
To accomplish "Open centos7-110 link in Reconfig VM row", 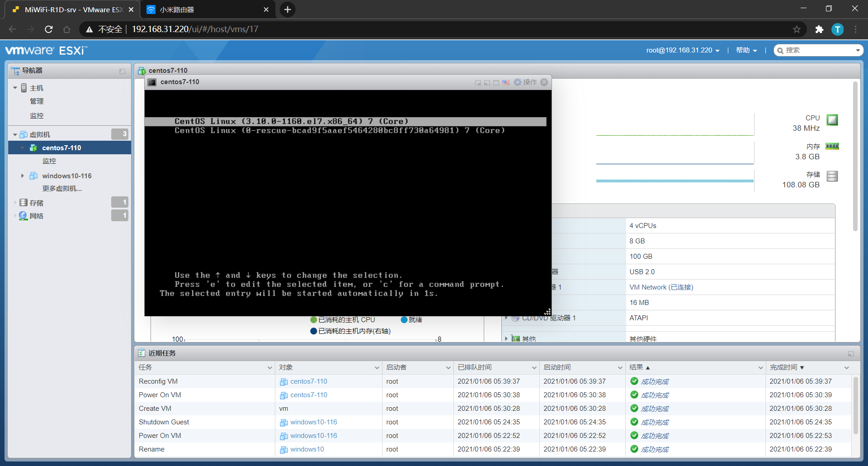I will pyautogui.click(x=309, y=381).
